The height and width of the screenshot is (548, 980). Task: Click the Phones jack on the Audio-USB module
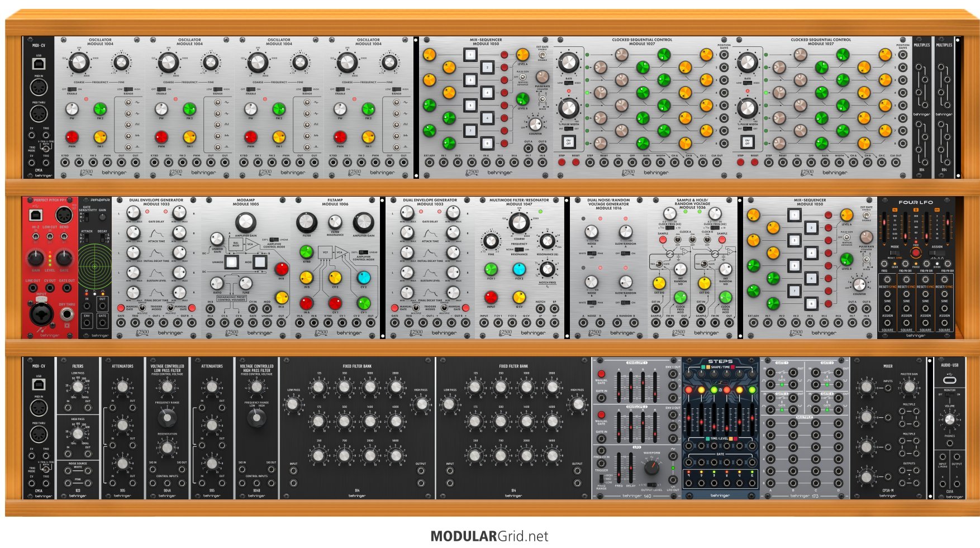(x=949, y=444)
